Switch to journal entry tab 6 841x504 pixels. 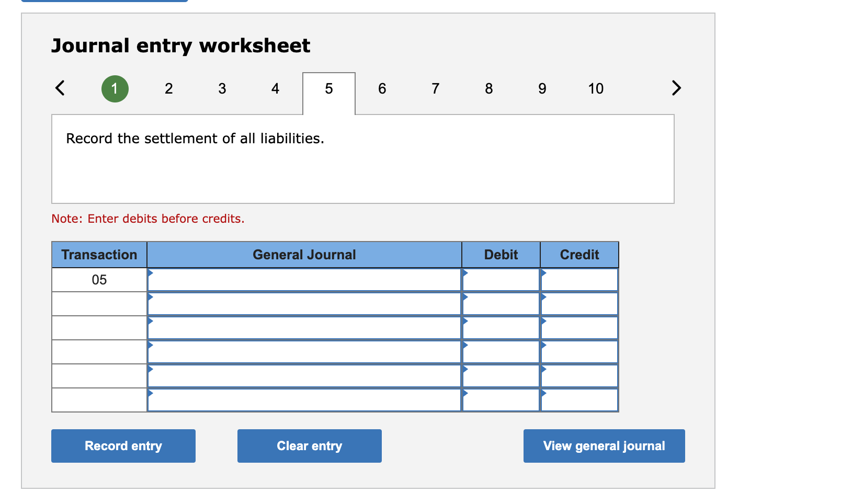click(382, 89)
